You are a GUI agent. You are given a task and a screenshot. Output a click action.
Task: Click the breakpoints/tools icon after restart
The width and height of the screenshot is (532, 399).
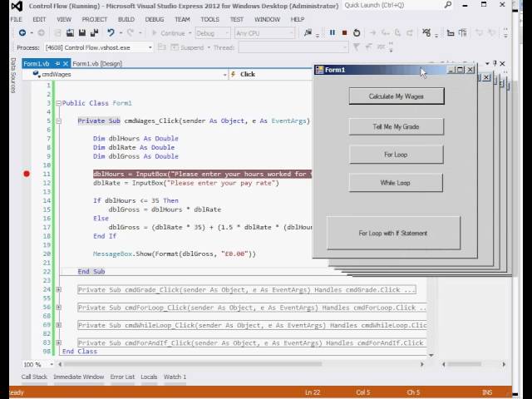tap(426, 33)
